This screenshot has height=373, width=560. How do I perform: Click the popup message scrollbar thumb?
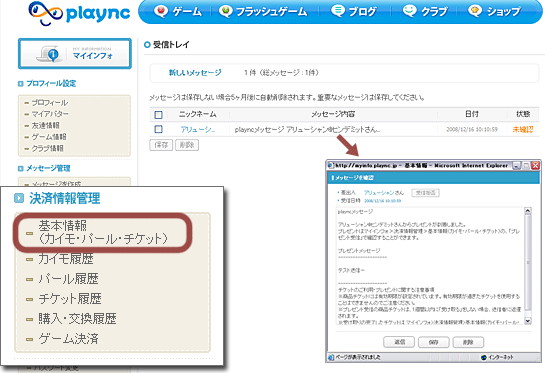coord(528,263)
